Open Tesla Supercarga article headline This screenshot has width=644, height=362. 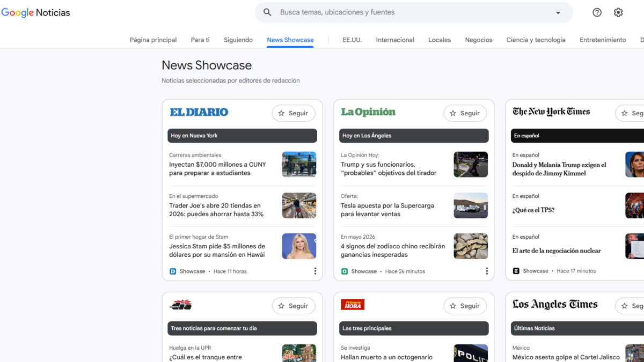tap(387, 210)
